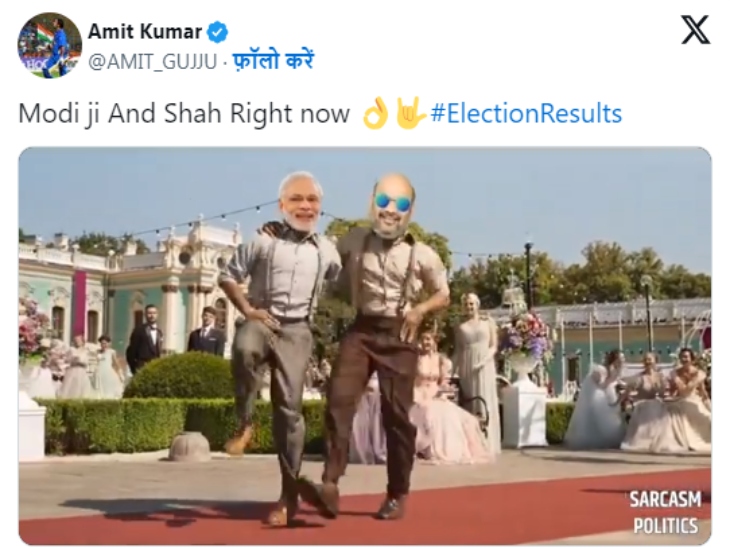Click the two men in black tuxedos
This screenshot has width=730, height=548.
[x=175, y=336]
